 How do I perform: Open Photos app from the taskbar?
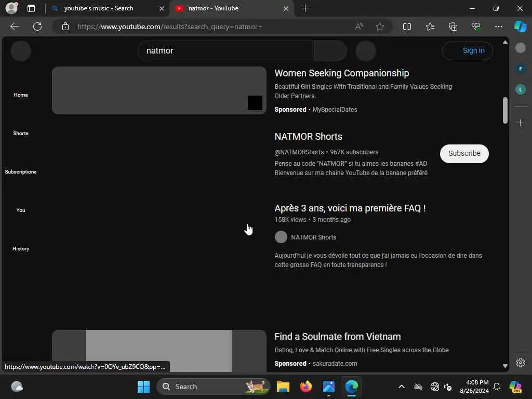click(x=329, y=387)
